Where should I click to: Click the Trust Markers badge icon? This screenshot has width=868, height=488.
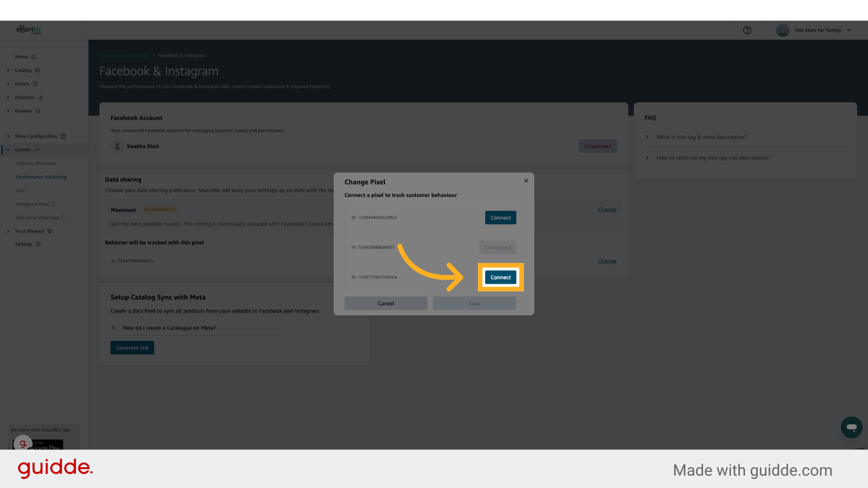50,231
